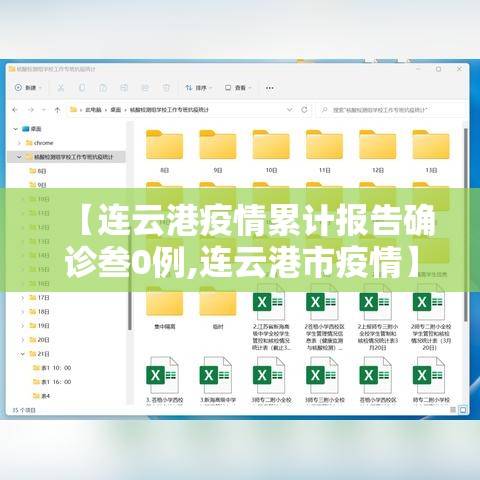Image resolution: width=480 pixels, height=480 pixels.
Task: Click the Back navigation arrow
Action: pyautogui.click(x=15, y=110)
